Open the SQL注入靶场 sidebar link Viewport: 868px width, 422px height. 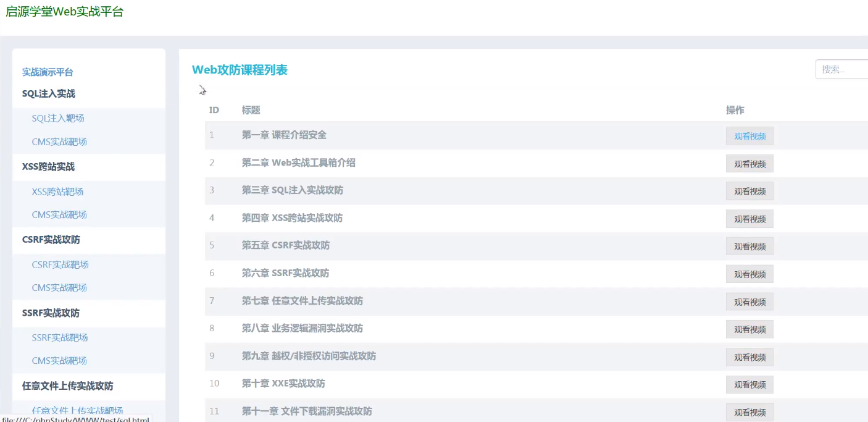point(58,118)
